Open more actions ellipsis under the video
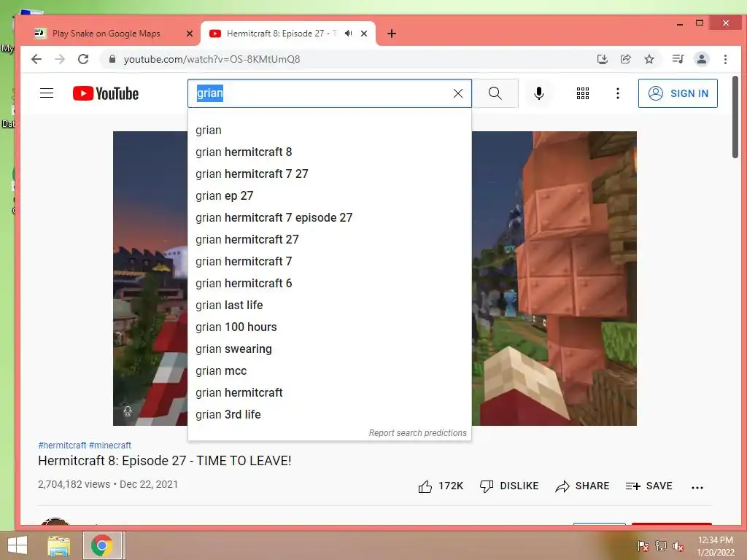The image size is (747, 560). tap(697, 487)
